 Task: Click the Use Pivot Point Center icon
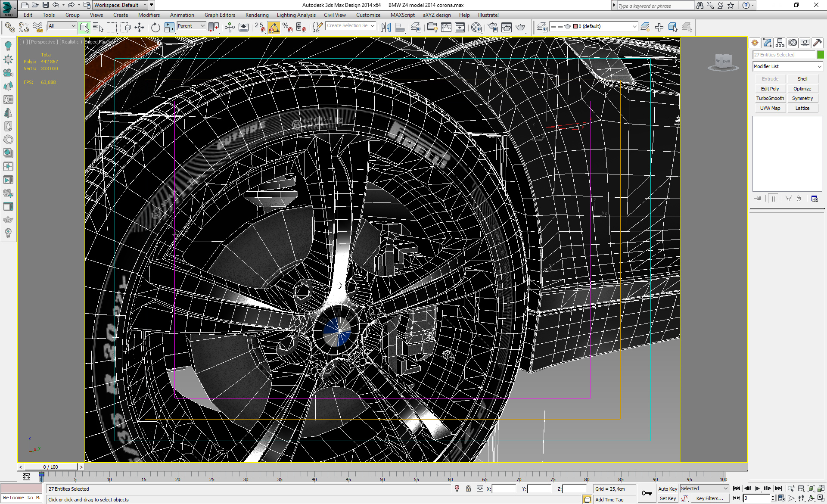click(x=214, y=28)
